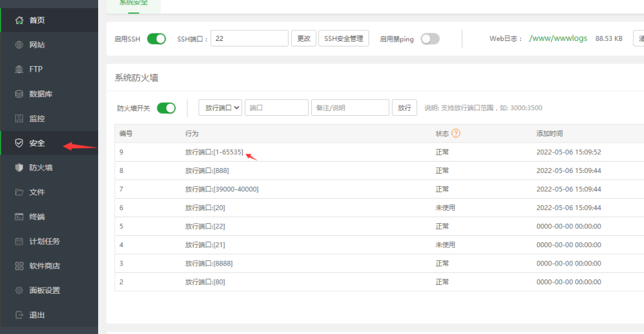644x334 pixels.
Task: Open the 终端 menu label
Action: click(x=37, y=217)
